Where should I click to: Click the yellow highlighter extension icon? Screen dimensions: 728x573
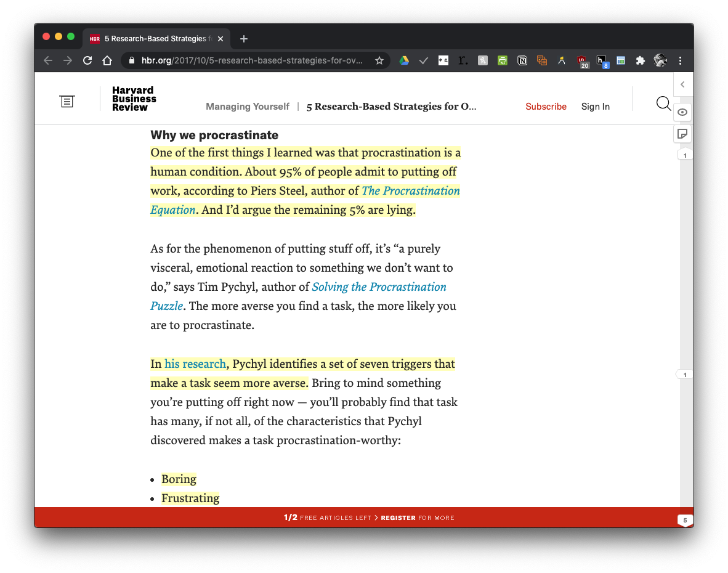pos(562,60)
